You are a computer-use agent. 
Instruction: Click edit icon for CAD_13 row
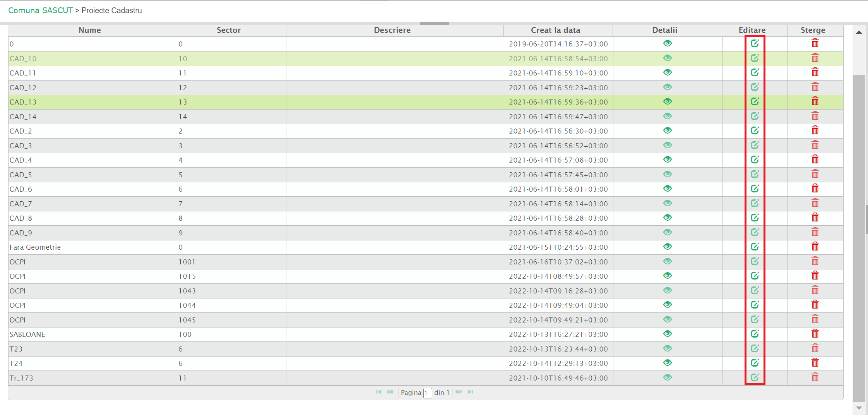(x=755, y=101)
